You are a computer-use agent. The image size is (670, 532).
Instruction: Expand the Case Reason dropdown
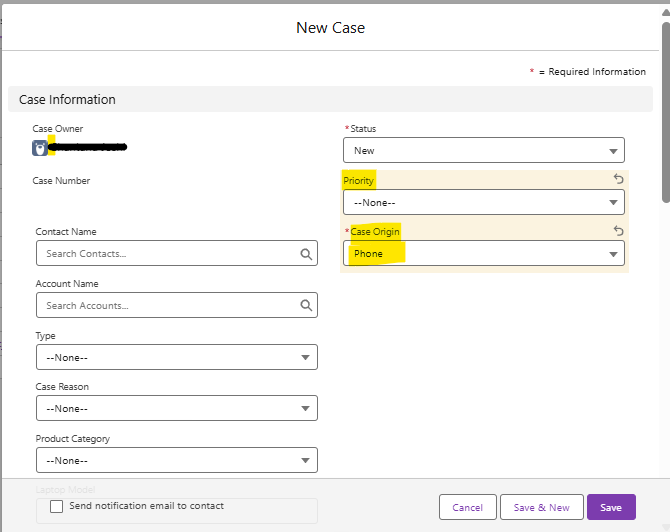176,408
